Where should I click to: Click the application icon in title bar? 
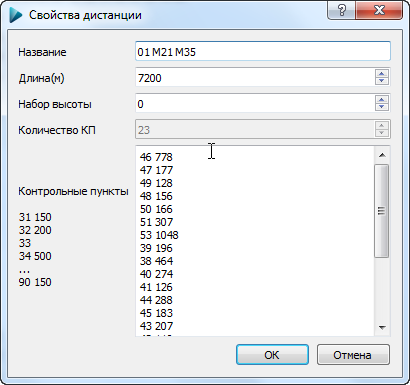[15, 15]
